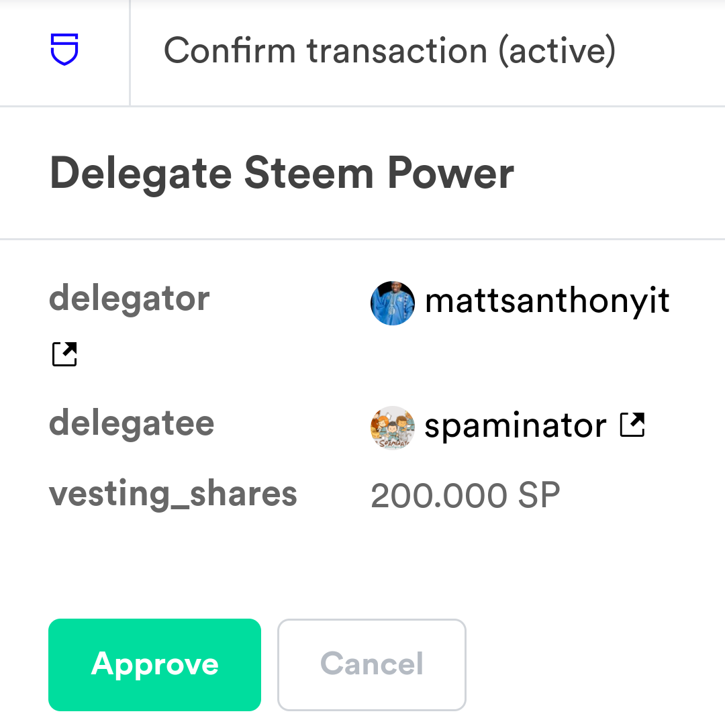Click the SP unit text
Viewport: 725px width, 728px height.
pos(539,496)
